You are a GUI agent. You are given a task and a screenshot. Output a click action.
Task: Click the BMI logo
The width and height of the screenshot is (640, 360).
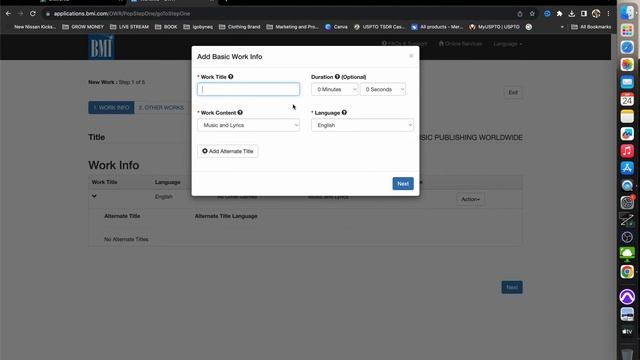[101, 47]
